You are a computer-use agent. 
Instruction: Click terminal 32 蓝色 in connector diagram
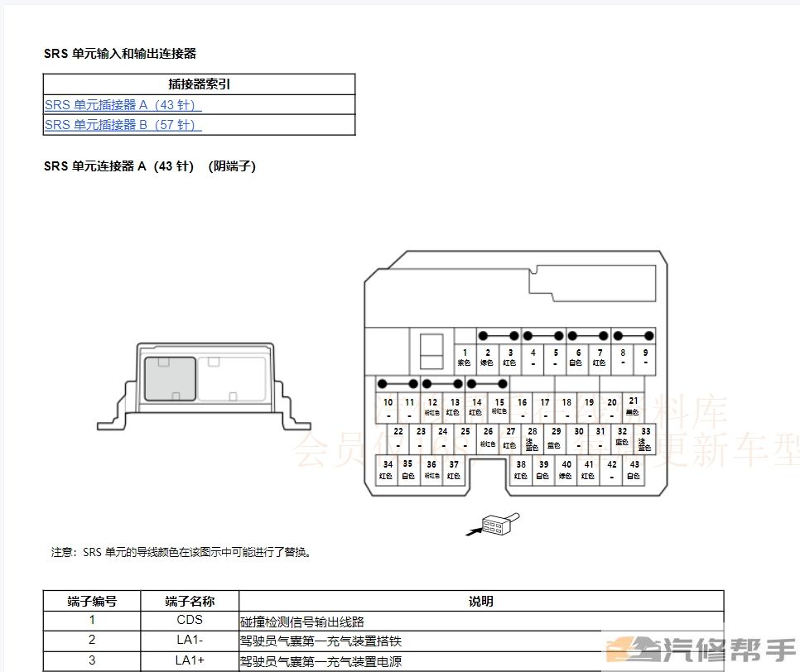622,438
